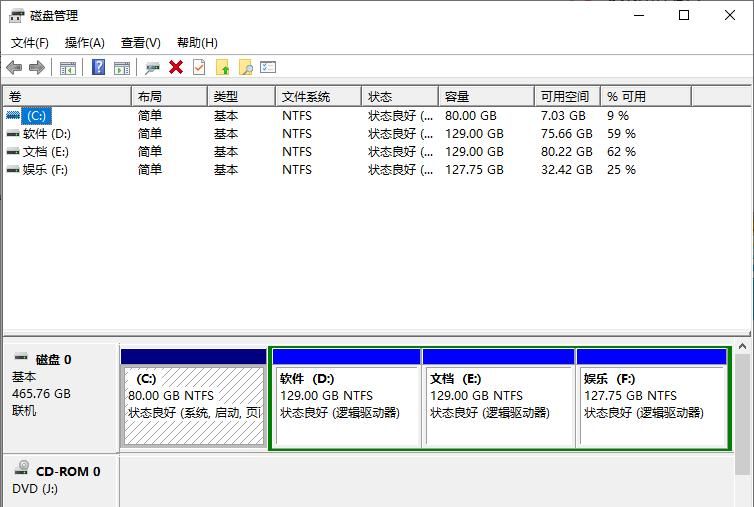Screen dimensions: 754x507
Task: Open the blue Help question-mark icon
Action: (98, 67)
